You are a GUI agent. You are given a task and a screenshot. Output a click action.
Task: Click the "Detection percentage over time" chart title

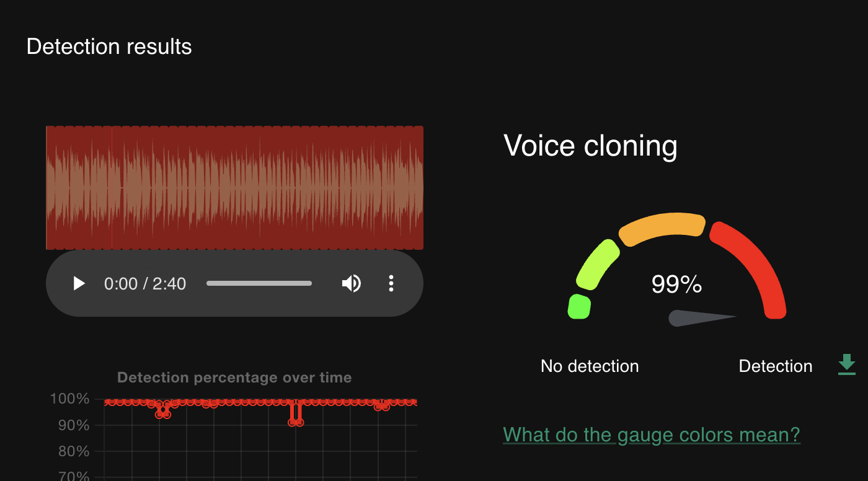coord(234,377)
